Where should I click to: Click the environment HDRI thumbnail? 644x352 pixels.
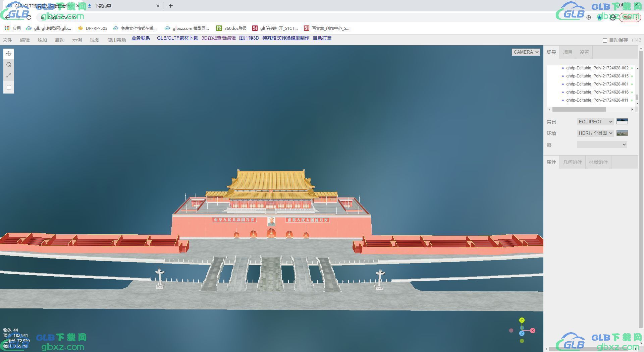[x=622, y=133]
